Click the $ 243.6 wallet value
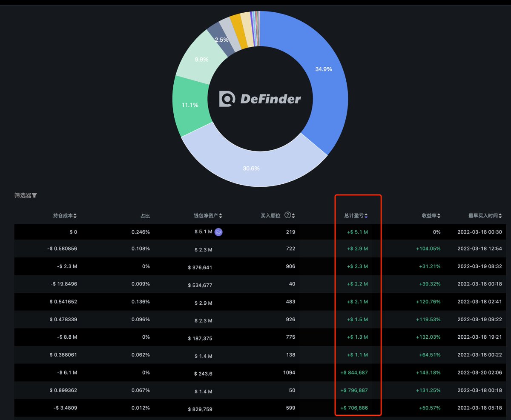The width and height of the screenshot is (511, 420). [202, 373]
